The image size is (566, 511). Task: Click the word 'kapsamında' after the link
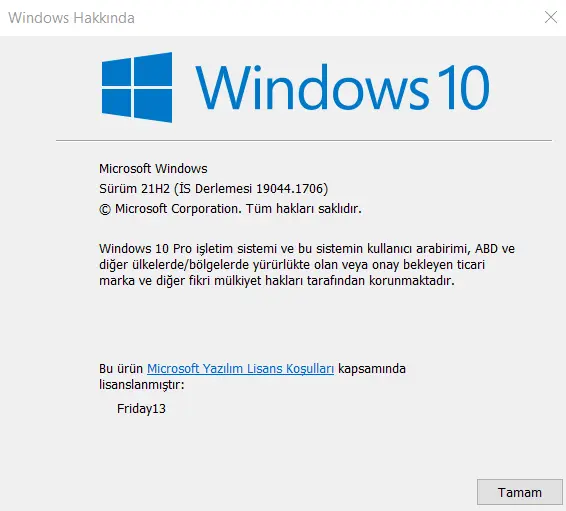pyautogui.click(x=372, y=369)
